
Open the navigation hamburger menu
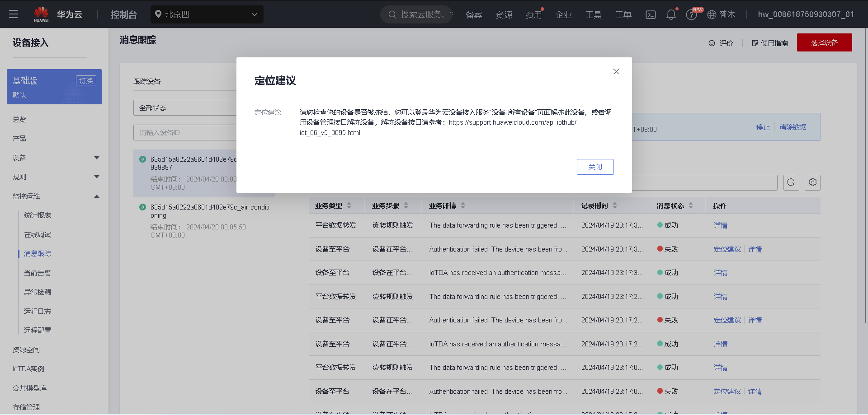pyautogui.click(x=14, y=14)
